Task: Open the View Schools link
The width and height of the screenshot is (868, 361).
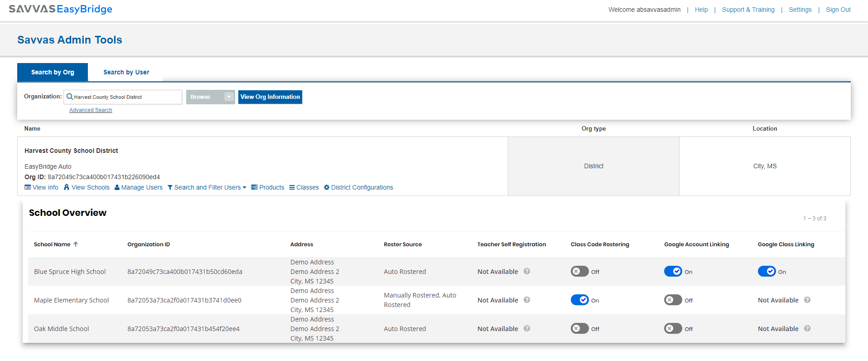Action: (x=91, y=187)
